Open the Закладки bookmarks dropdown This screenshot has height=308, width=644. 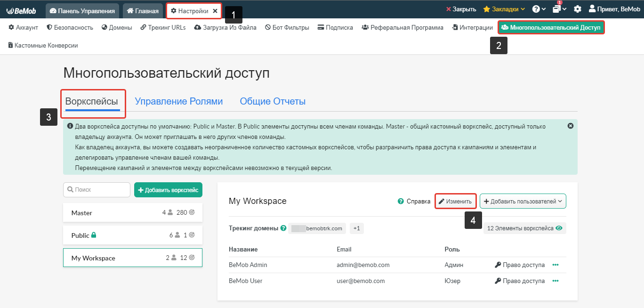[x=504, y=9]
